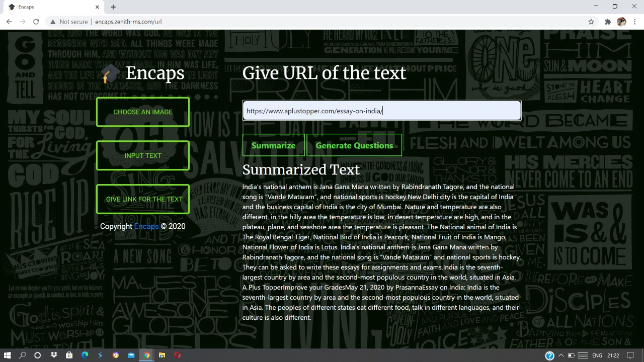
Task: Open the red Opera taskbar icon
Action: [x=177, y=355]
